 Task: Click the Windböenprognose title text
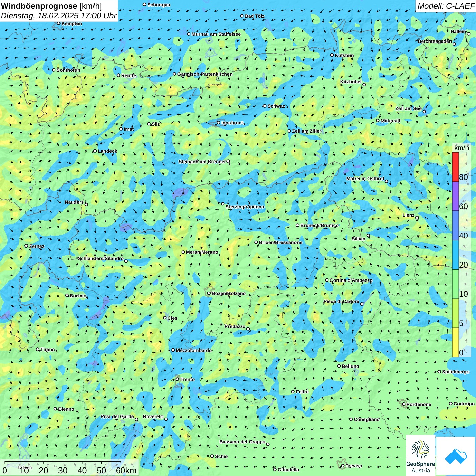(x=39, y=6)
